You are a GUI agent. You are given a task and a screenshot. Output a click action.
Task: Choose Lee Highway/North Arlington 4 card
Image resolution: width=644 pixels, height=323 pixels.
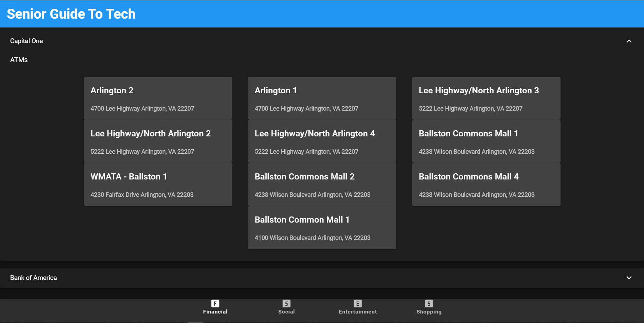point(322,141)
